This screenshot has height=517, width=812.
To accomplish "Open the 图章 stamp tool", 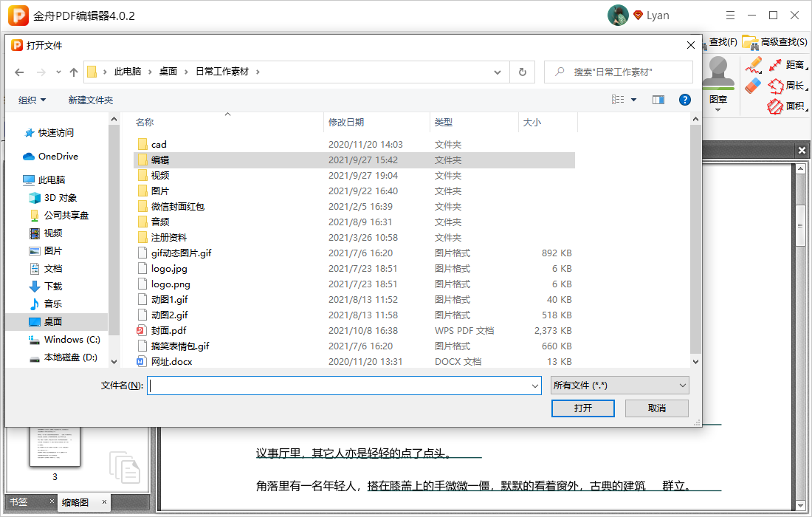I will (x=718, y=78).
